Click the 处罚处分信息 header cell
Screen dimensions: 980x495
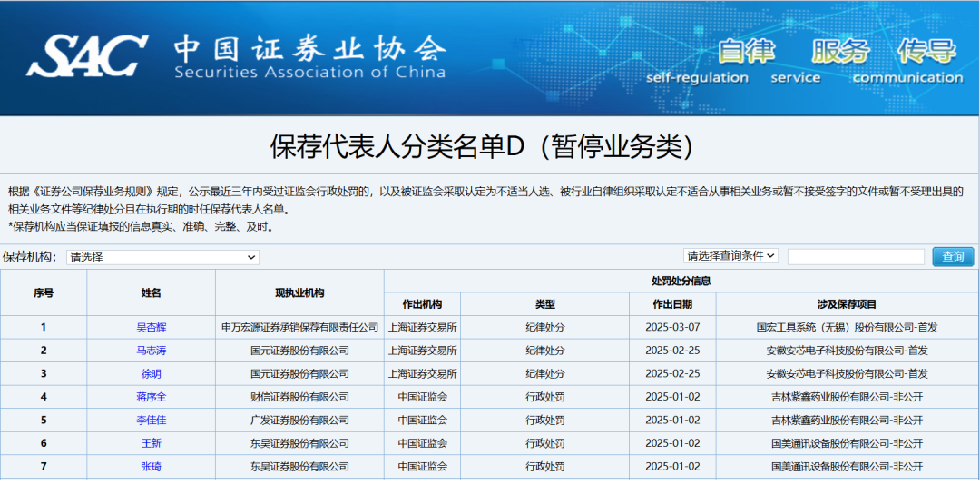pyautogui.click(x=681, y=281)
